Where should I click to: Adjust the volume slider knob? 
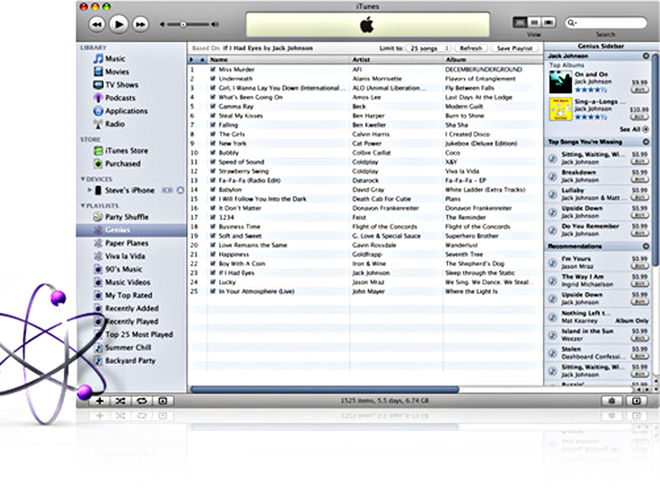point(183,24)
